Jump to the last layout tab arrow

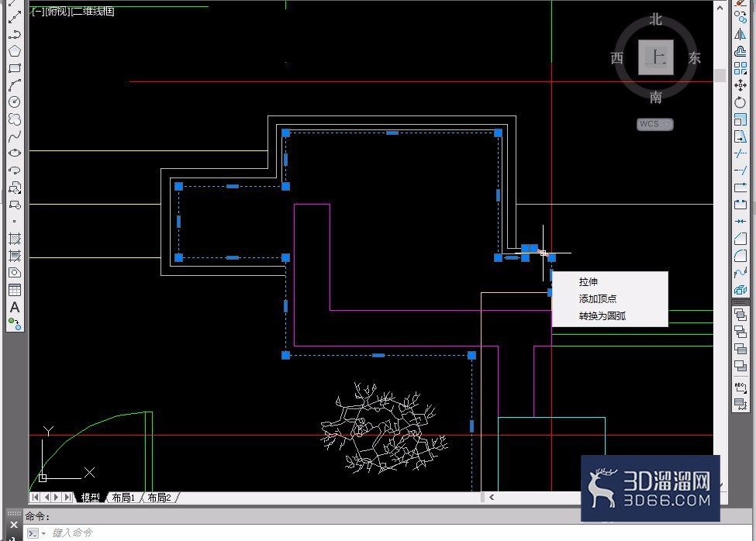click(68, 497)
